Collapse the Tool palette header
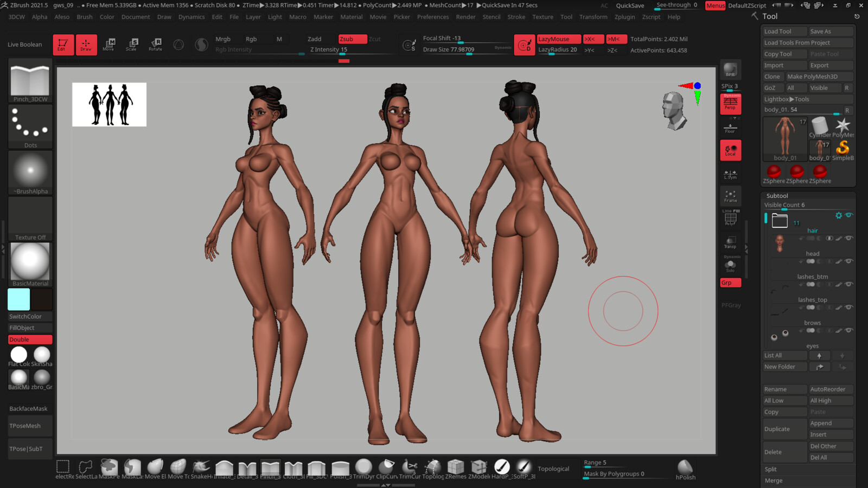The height and width of the screenshot is (488, 868). pos(770,16)
